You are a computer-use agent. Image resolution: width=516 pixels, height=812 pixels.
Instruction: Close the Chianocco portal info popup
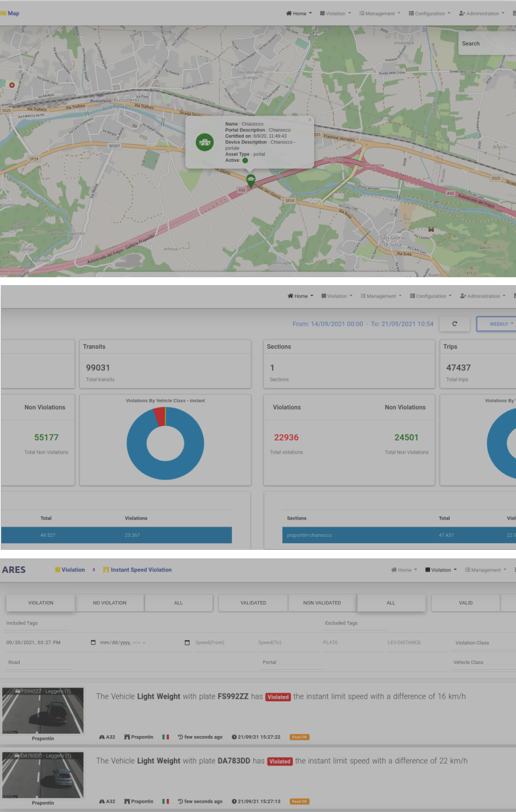point(310,120)
